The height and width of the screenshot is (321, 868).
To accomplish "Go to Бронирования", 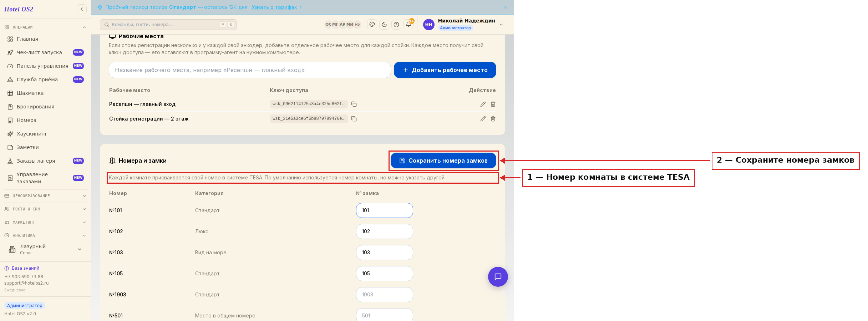I will click(x=45, y=107).
